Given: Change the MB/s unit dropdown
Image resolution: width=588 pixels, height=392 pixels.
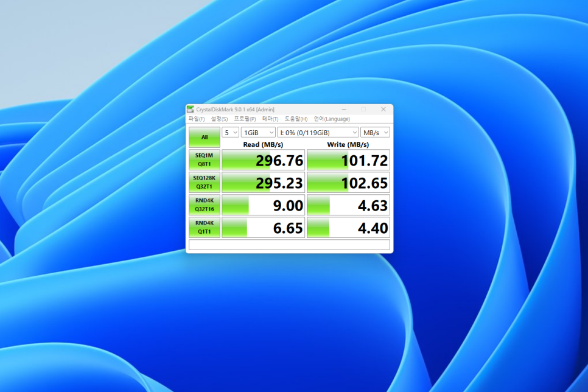Looking at the screenshot, I should (x=375, y=132).
